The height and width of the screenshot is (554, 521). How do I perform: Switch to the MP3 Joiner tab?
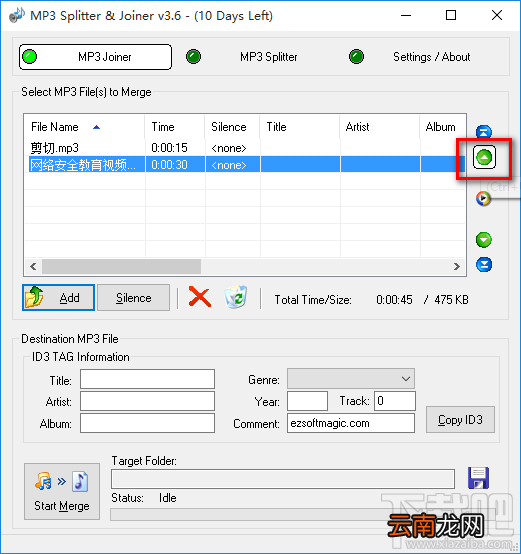tap(95, 57)
